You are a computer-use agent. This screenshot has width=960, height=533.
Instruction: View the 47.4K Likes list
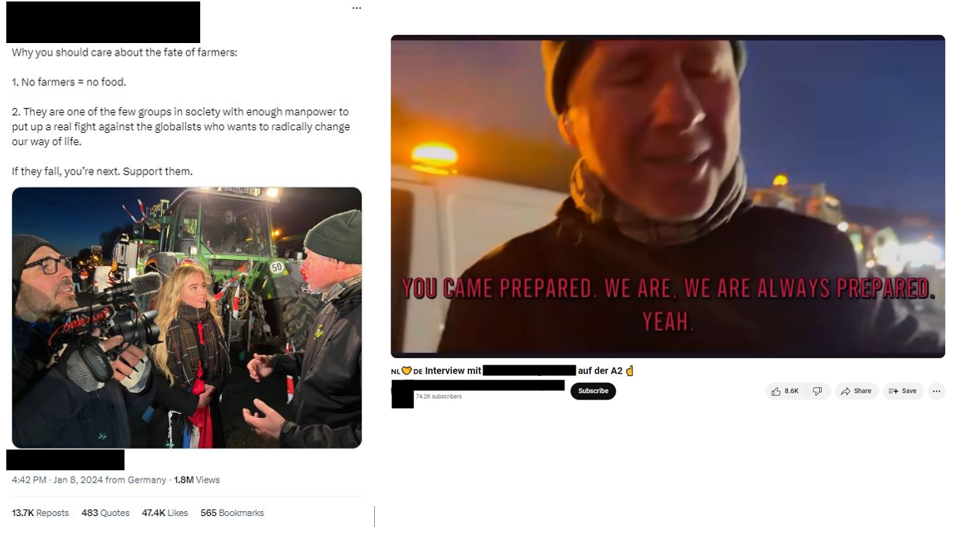165,513
